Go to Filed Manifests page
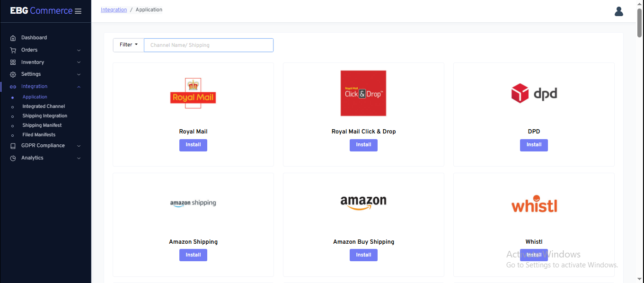644x283 pixels. point(39,135)
